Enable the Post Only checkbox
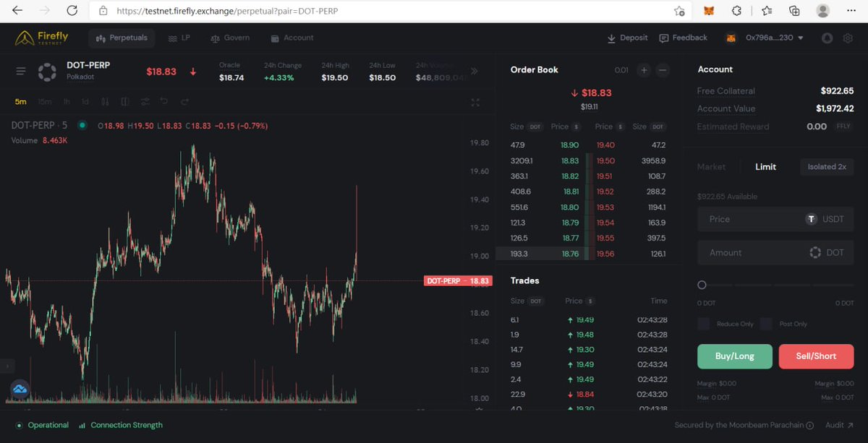The height and width of the screenshot is (443, 868). coord(766,324)
